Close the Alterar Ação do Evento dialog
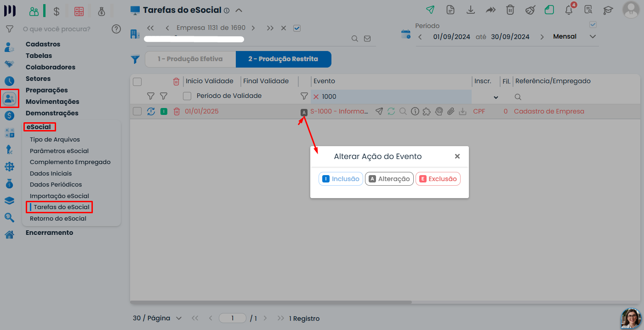 tap(457, 156)
